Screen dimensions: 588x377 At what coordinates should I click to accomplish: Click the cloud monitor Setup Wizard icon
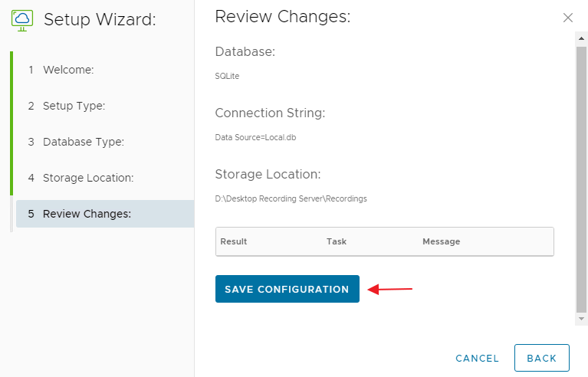[x=22, y=20]
